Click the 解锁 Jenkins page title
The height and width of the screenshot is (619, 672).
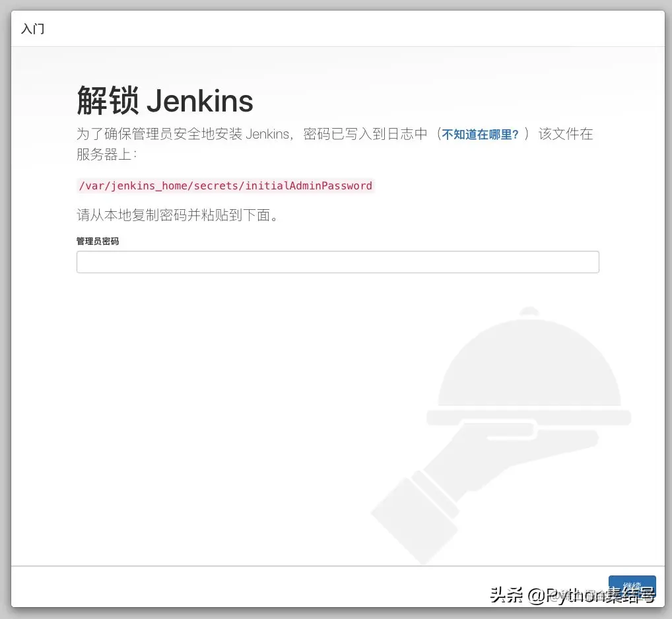[164, 100]
